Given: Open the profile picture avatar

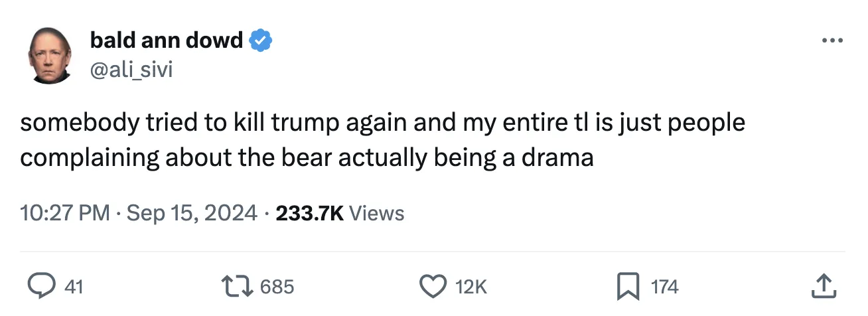Looking at the screenshot, I should [x=50, y=56].
